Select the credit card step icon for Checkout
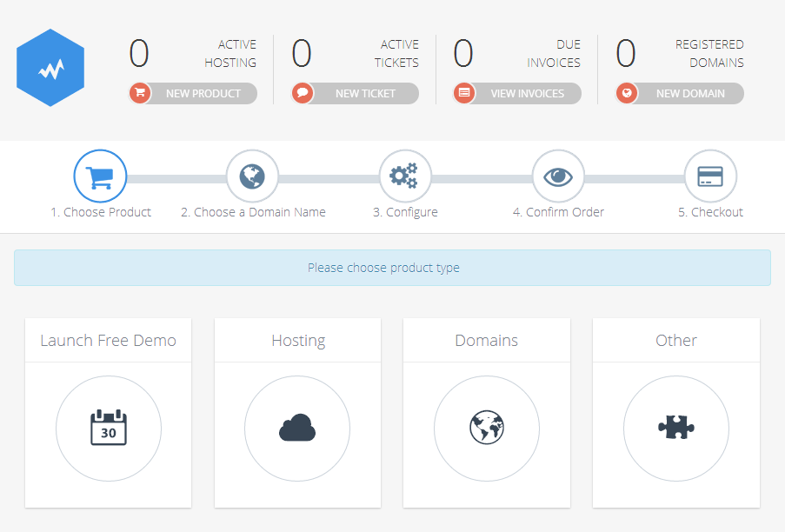785x532 pixels. tap(710, 176)
